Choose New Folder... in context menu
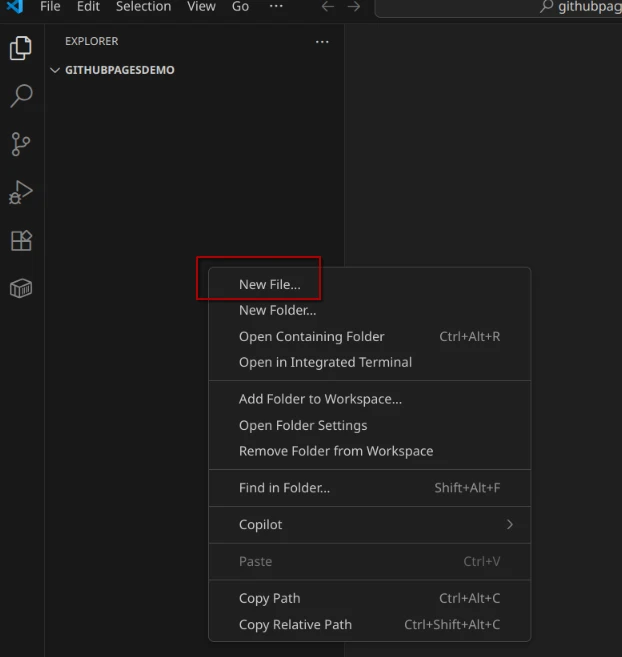The height and width of the screenshot is (657, 622). [x=277, y=310]
